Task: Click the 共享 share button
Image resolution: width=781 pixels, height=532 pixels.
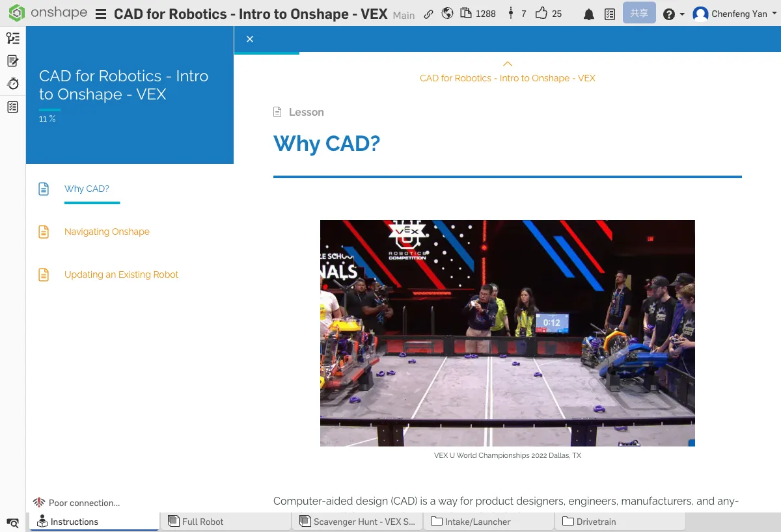Action: pyautogui.click(x=638, y=13)
